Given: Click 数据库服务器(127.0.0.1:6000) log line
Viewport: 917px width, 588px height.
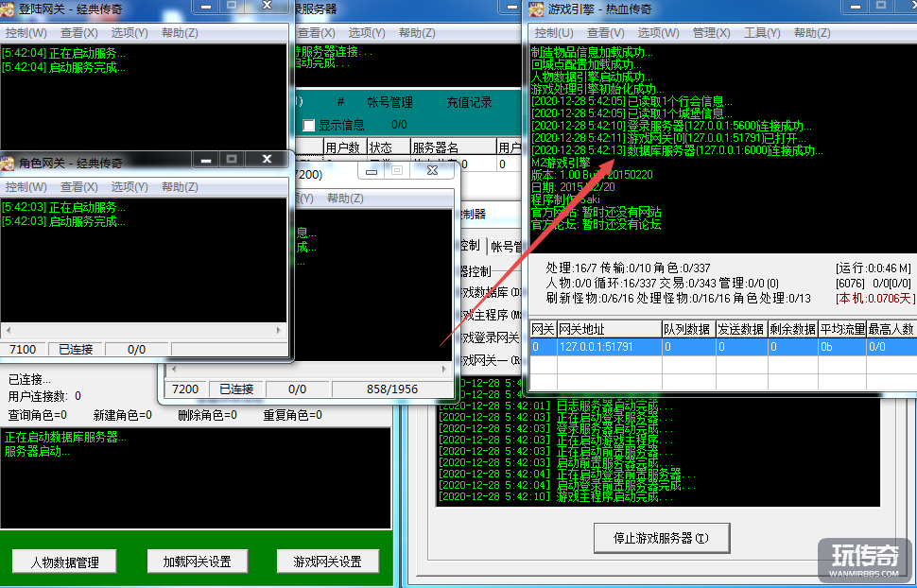Looking at the screenshot, I should pos(677,150).
